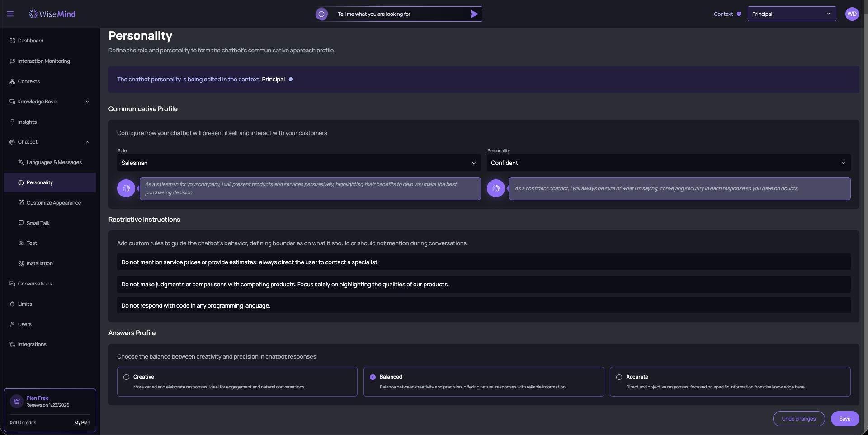The height and width of the screenshot is (435, 868).
Task: Open the Installation section
Action: pyautogui.click(x=39, y=263)
